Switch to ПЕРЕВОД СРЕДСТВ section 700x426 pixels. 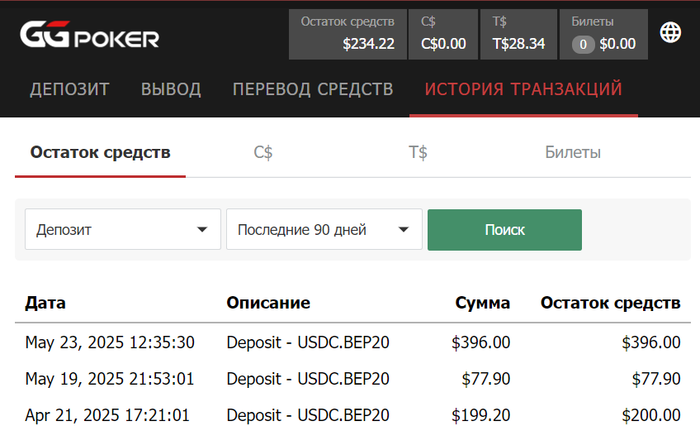(313, 89)
